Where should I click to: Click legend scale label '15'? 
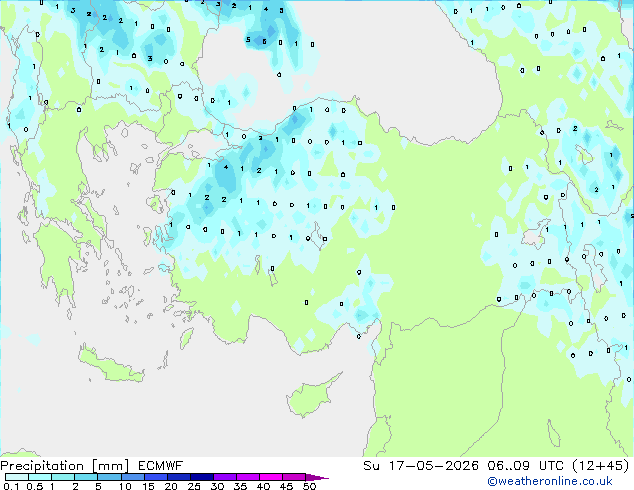[x=148, y=486]
